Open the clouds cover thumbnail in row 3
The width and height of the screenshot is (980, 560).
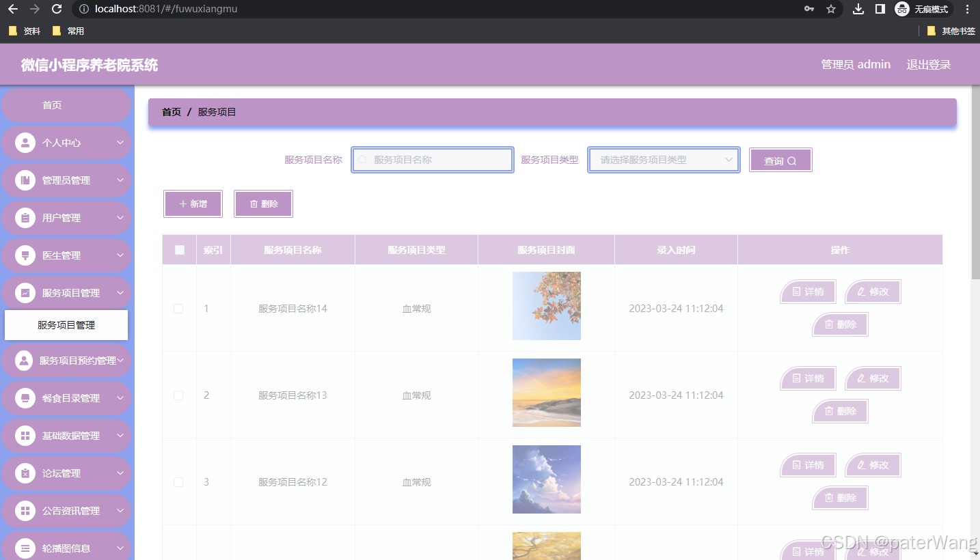[547, 479]
